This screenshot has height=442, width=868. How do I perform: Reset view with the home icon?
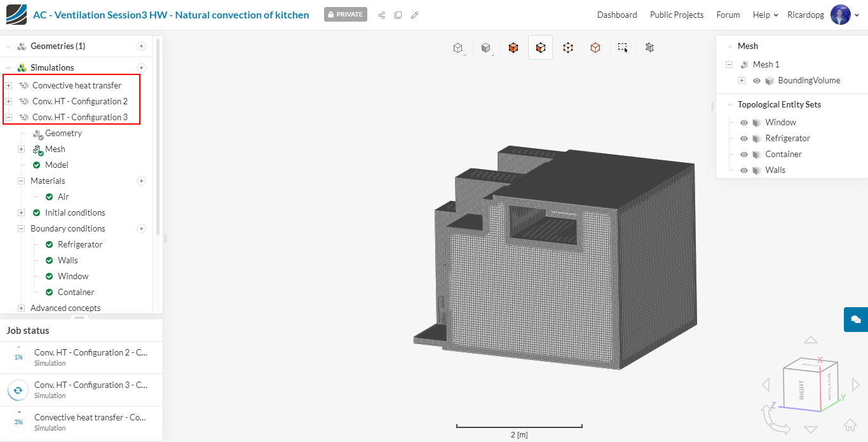[x=850, y=425]
